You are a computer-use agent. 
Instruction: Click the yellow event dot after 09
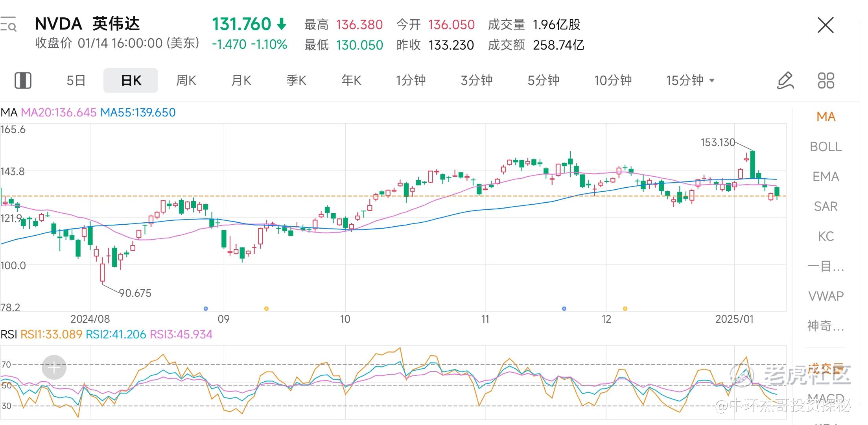pyautogui.click(x=266, y=309)
